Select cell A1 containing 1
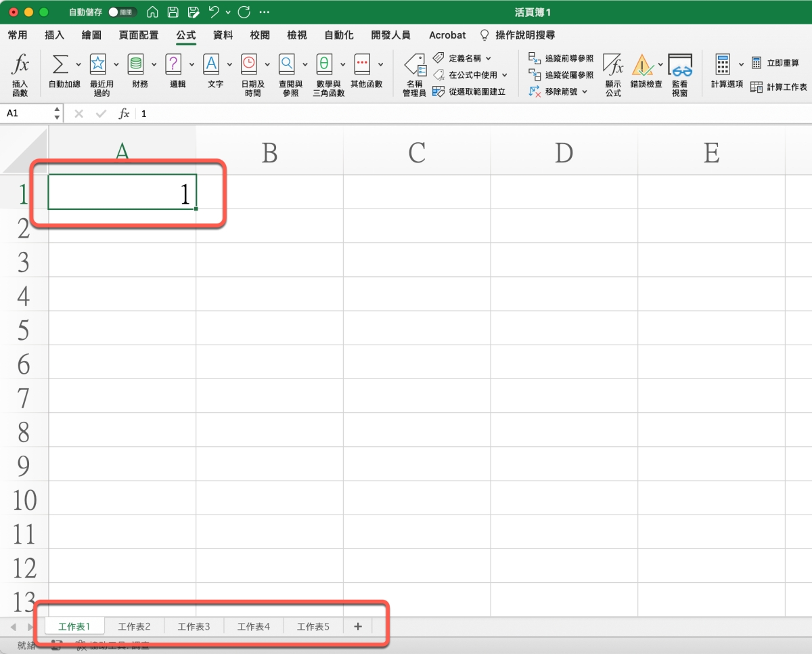 122,192
